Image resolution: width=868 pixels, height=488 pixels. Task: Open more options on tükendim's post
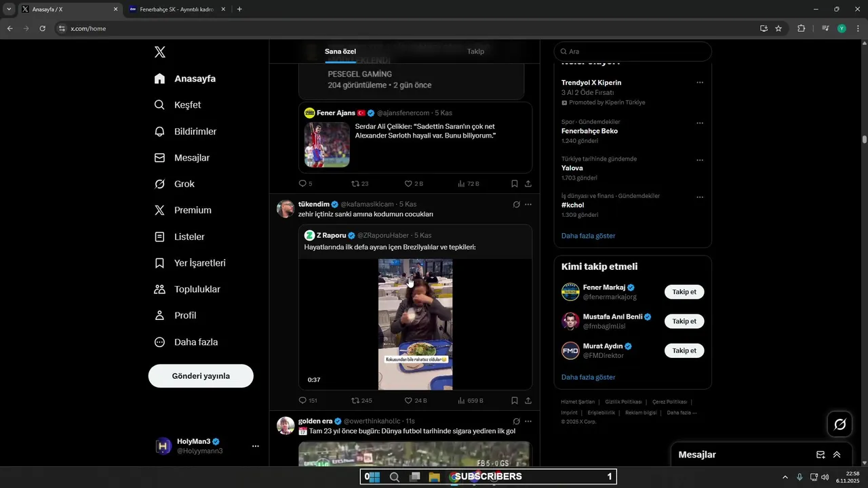(528, 204)
